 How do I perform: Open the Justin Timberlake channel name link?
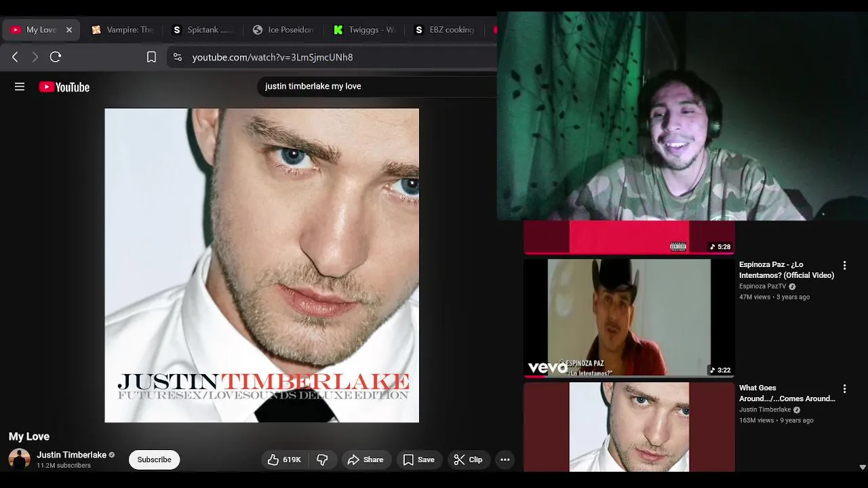click(x=71, y=455)
